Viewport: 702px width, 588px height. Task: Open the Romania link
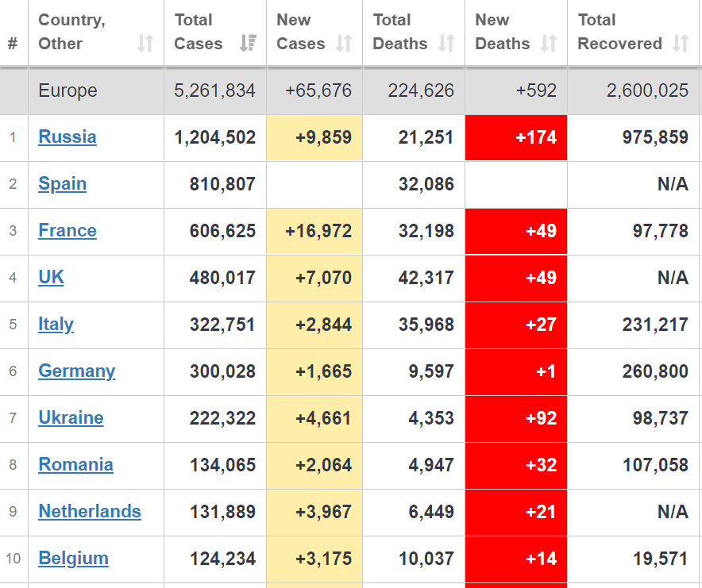[x=75, y=465]
